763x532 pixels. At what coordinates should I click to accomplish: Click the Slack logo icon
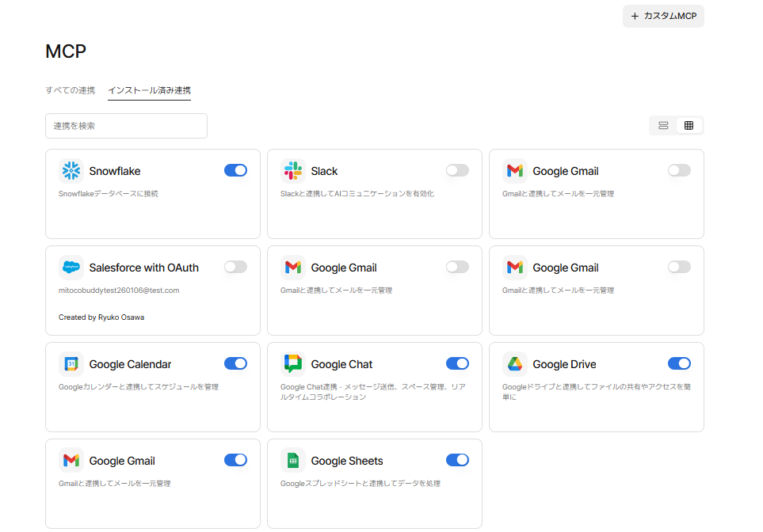[x=293, y=171]
